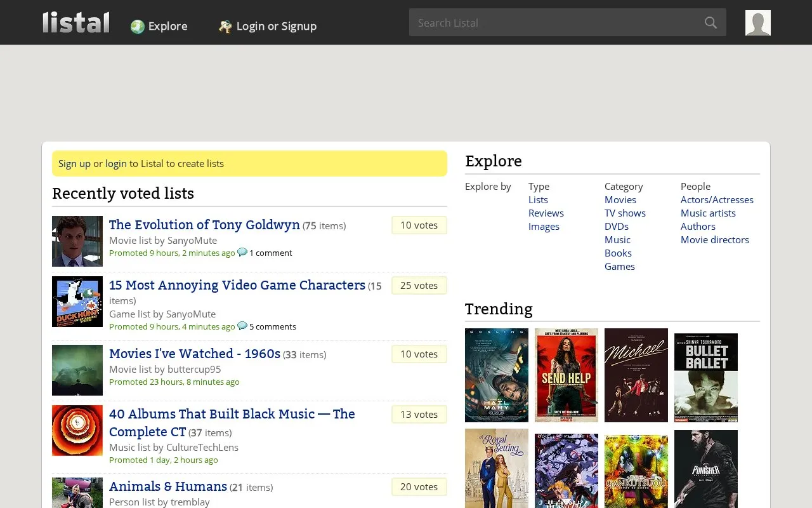
Task: Open the Bullet Ballet trending poster
Action: tap(706, 378)
